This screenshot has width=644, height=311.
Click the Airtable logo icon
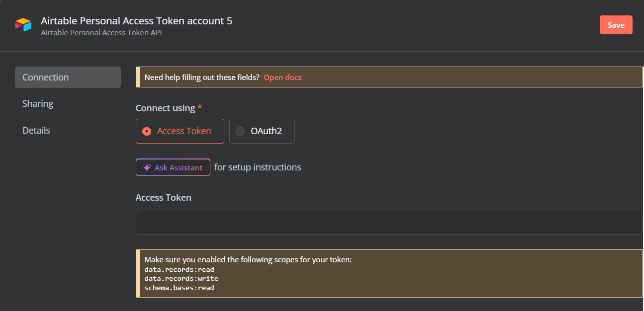pyautogui.click(x=23, y=25)
